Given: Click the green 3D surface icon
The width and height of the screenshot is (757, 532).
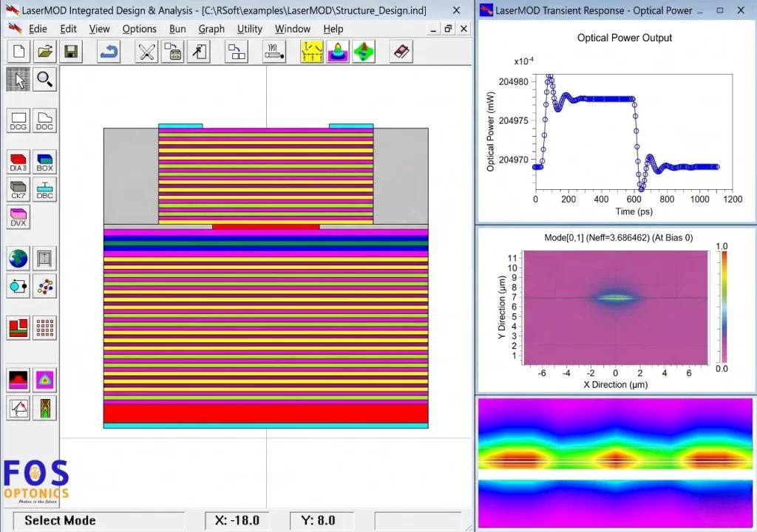Looking at the screenshot, I should (364, 51).
